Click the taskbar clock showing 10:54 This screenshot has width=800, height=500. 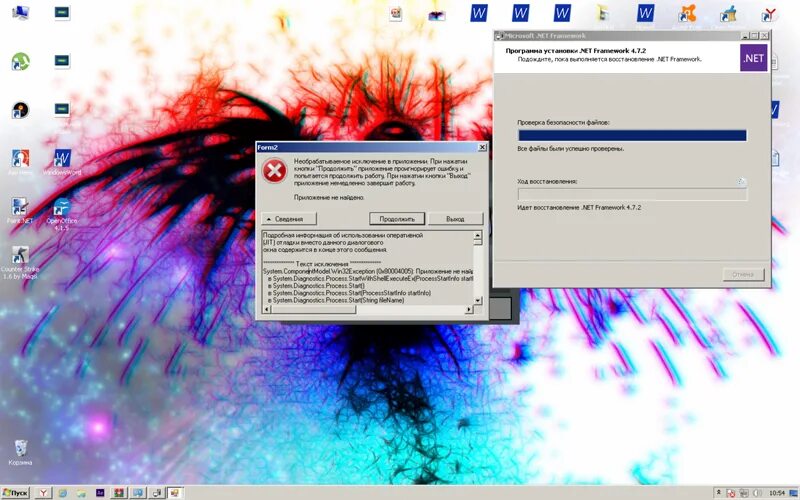(x=777, y=493)
